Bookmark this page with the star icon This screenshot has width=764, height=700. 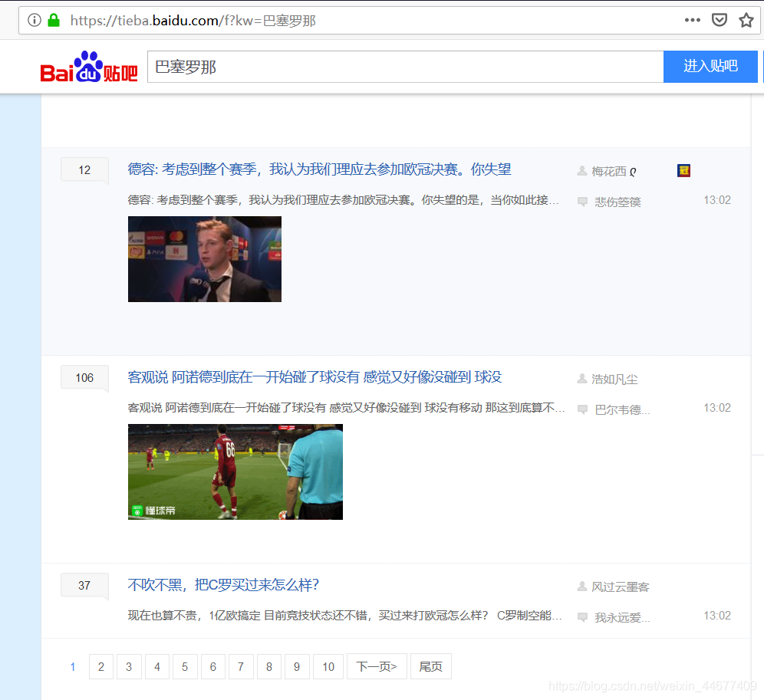coord(746,20)
